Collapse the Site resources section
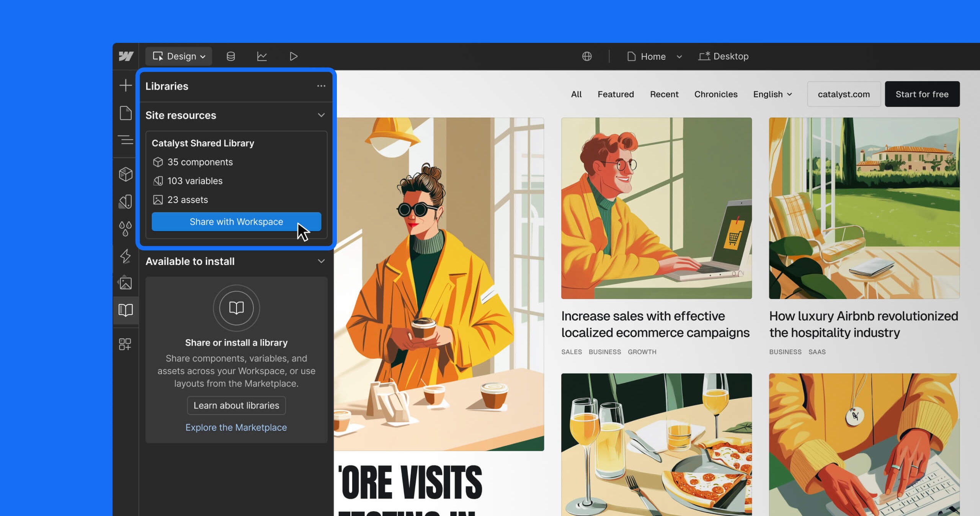Image resolution: width=980 pixels, height=516 pixels. (321, 115)
